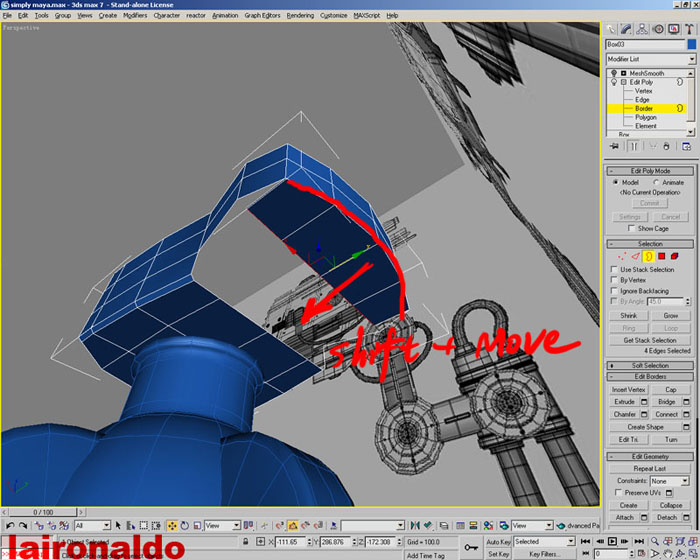700x560 pixels.
Task: Tick the Use Stack Selection checkbox
Action: (x=614, y=270)
